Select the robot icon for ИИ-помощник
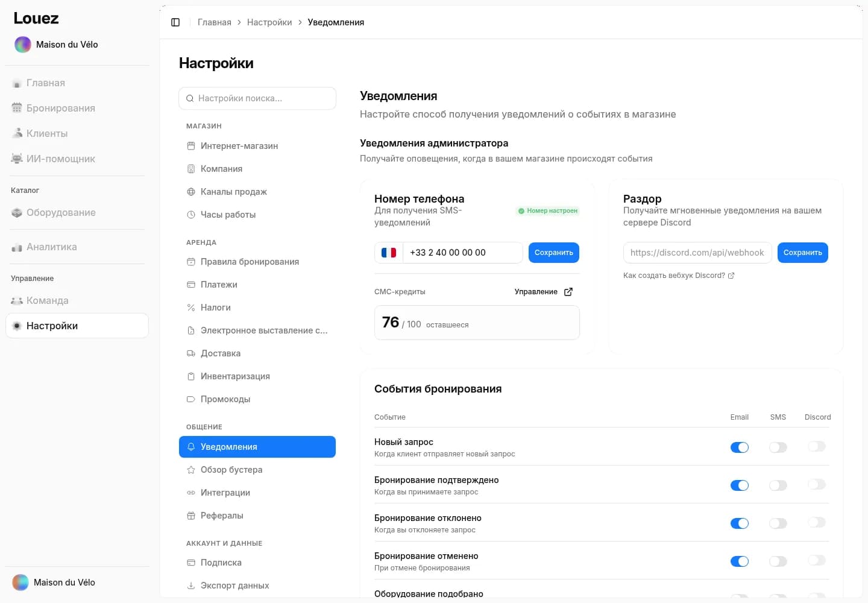This screenshot has width=868, height=603. pos(17,159)
